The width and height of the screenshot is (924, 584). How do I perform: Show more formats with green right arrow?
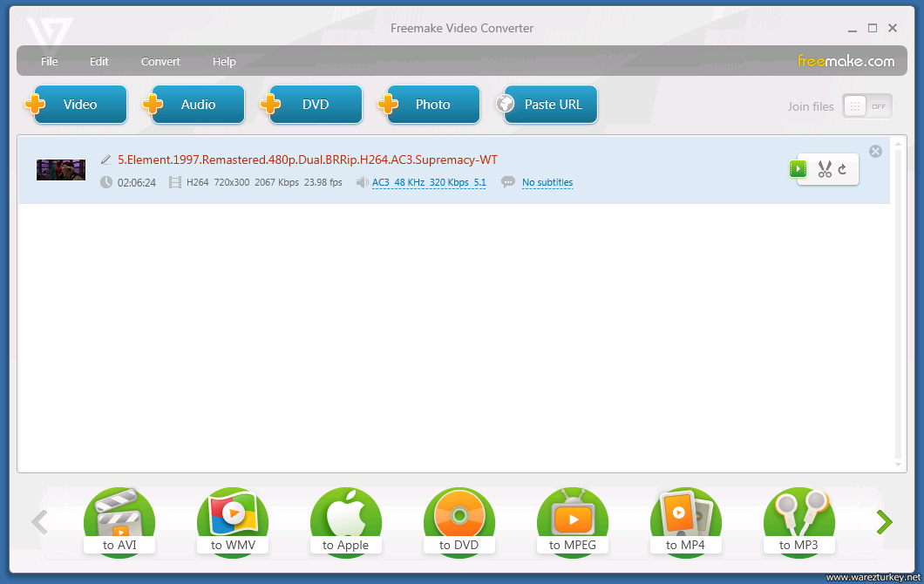click(x=885, y=522)
